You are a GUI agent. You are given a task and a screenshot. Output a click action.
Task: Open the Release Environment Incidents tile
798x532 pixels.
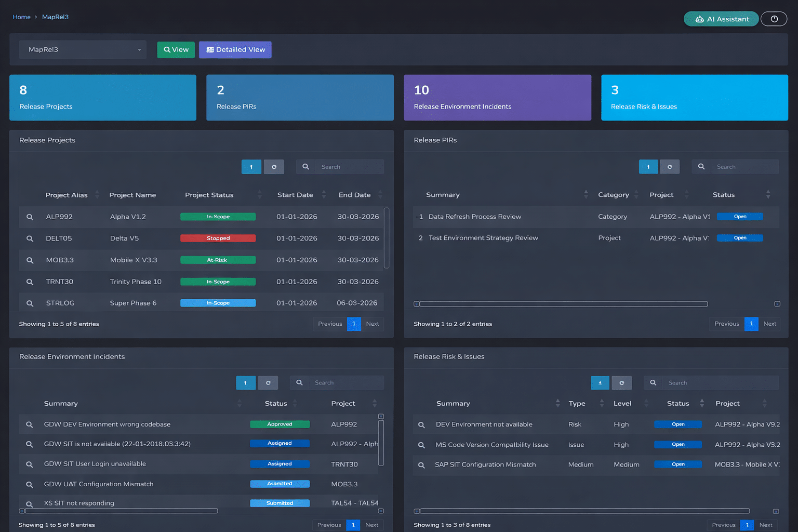(497, 98)
